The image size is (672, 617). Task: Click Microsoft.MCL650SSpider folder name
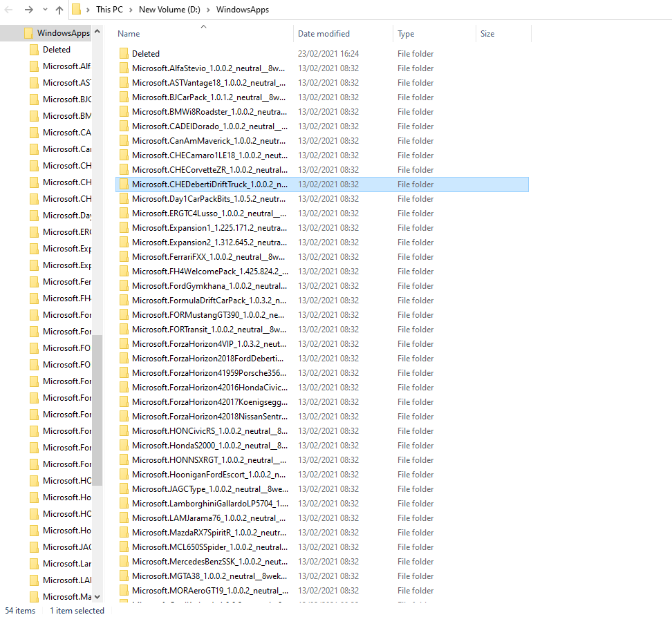[209, 547]
